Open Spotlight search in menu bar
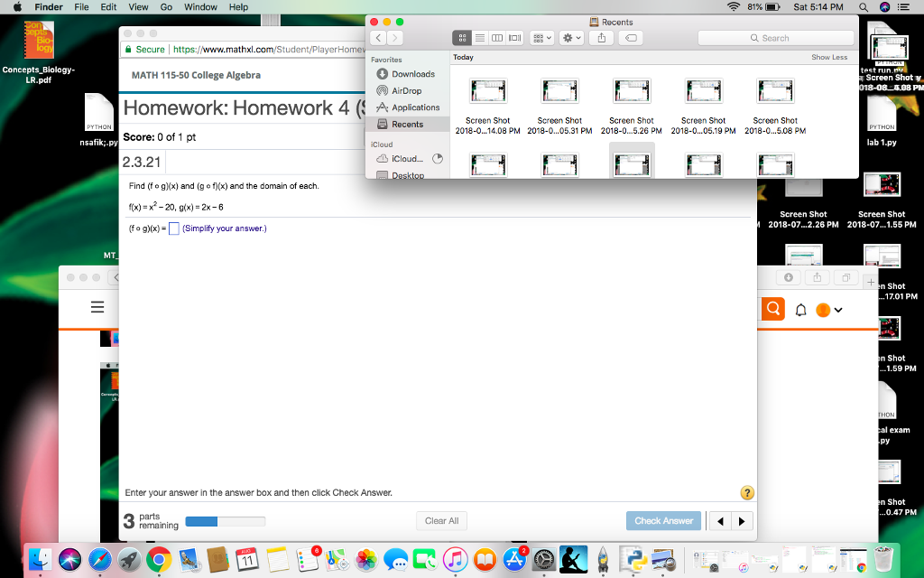 coord(864,7)
